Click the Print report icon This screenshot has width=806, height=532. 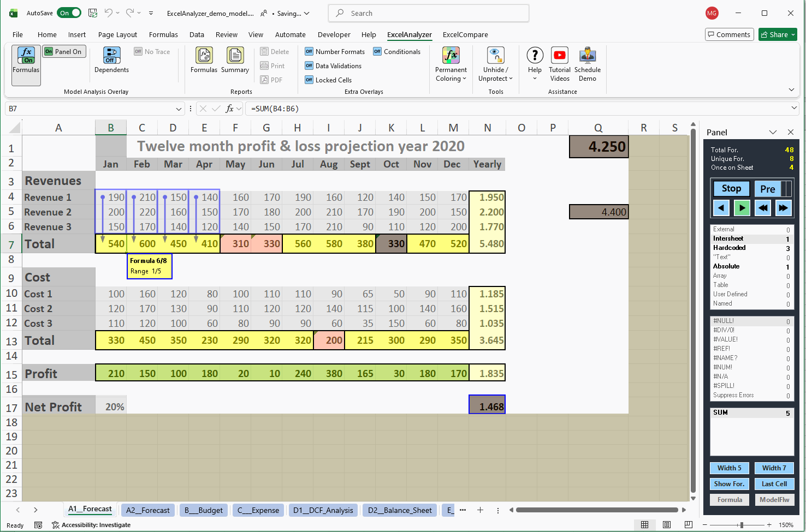tap(264, 66)
